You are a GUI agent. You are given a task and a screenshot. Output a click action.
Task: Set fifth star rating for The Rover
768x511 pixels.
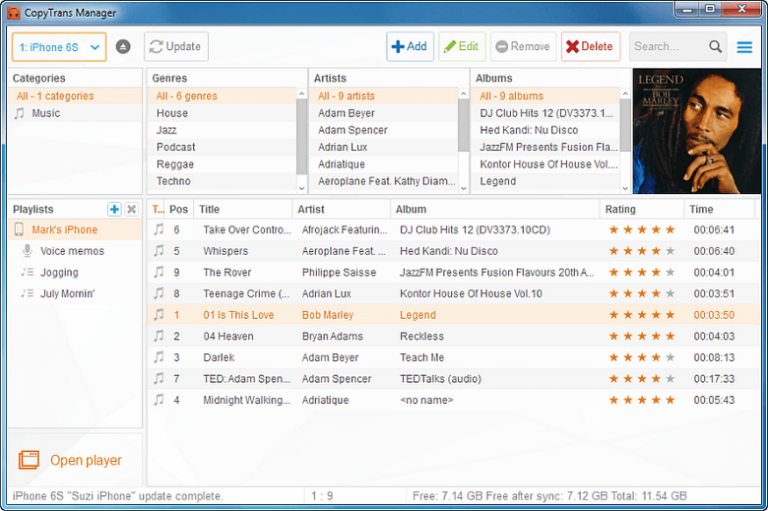pos(671,272)
